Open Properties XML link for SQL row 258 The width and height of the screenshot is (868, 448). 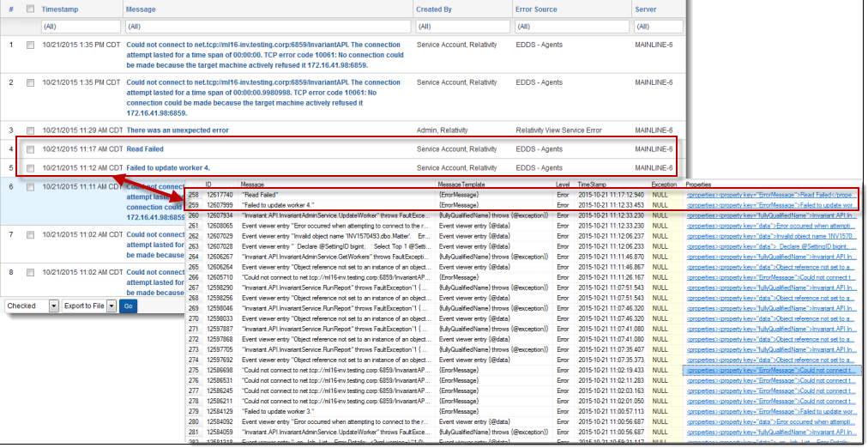(x=769, y=196)
